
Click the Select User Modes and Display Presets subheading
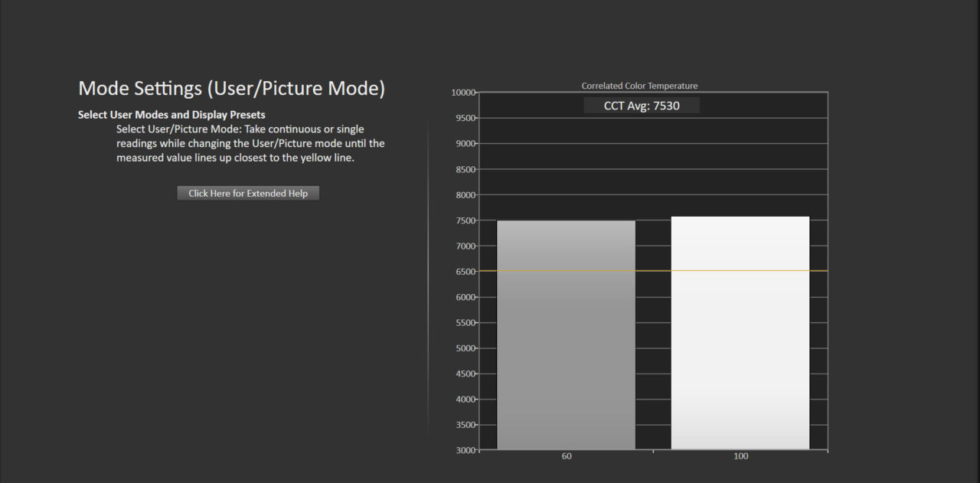pyautogui.click(x=171, y=115)
